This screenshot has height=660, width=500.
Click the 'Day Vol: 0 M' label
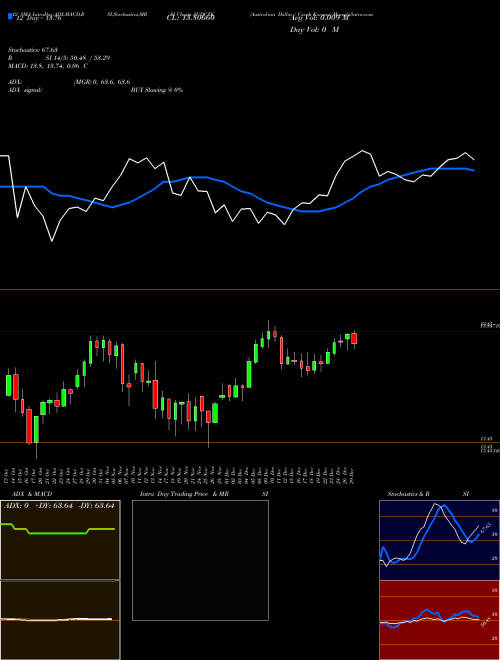(314, 29)
